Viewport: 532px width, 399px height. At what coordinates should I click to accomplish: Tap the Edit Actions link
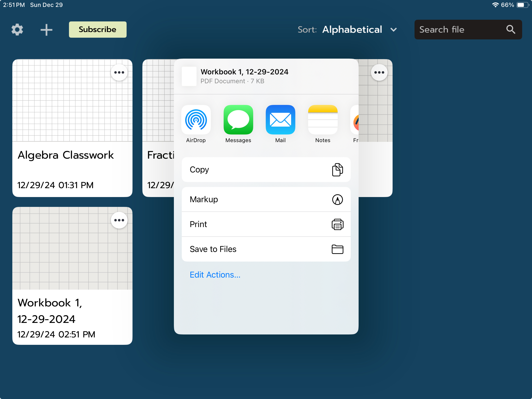(x=215, y=275)
